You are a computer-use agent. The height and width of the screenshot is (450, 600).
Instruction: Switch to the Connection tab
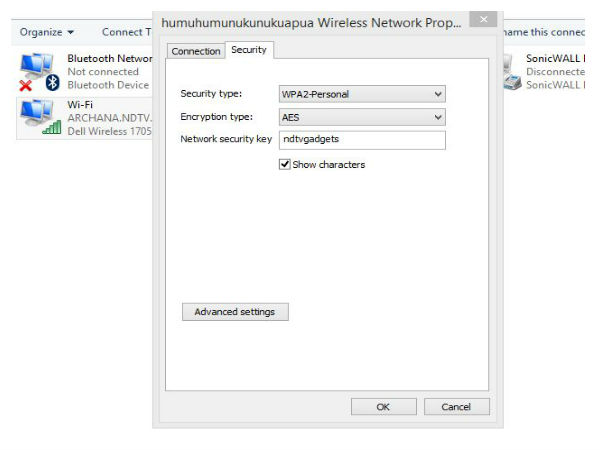[196, 51]
